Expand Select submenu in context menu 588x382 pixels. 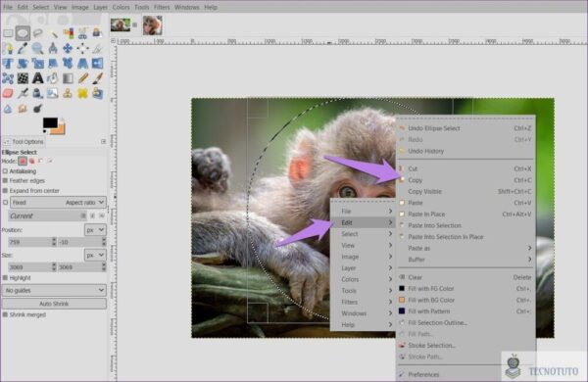coord(363,234)
